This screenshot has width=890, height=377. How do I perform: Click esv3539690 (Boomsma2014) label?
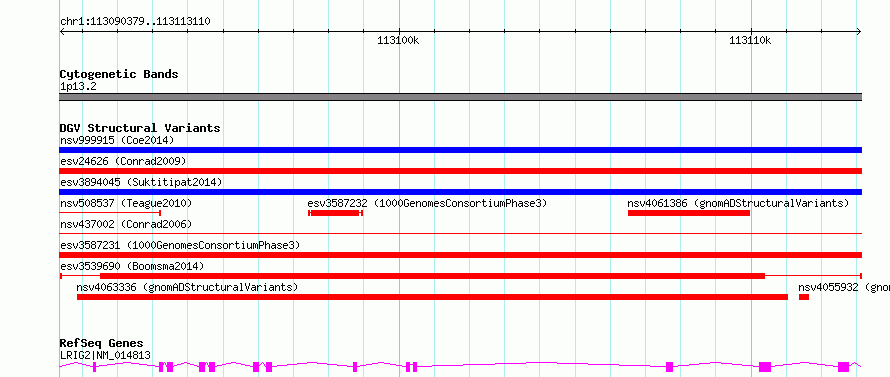(x=132, y=266)
